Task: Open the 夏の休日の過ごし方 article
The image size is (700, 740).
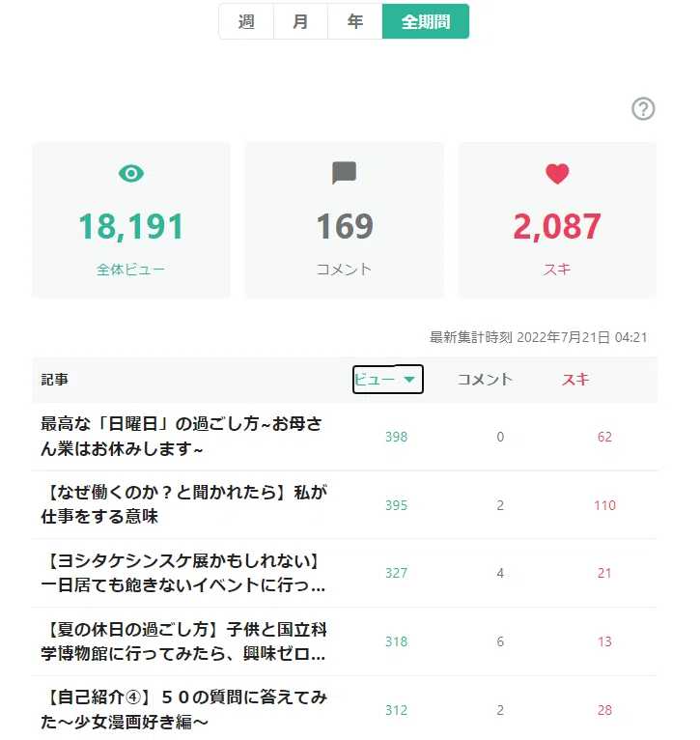Action: click(184, 641)
